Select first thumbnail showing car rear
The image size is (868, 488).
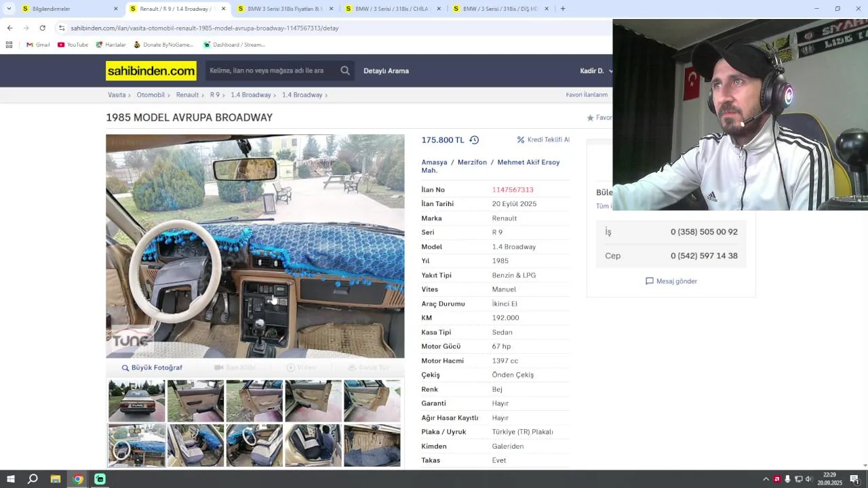136,401
